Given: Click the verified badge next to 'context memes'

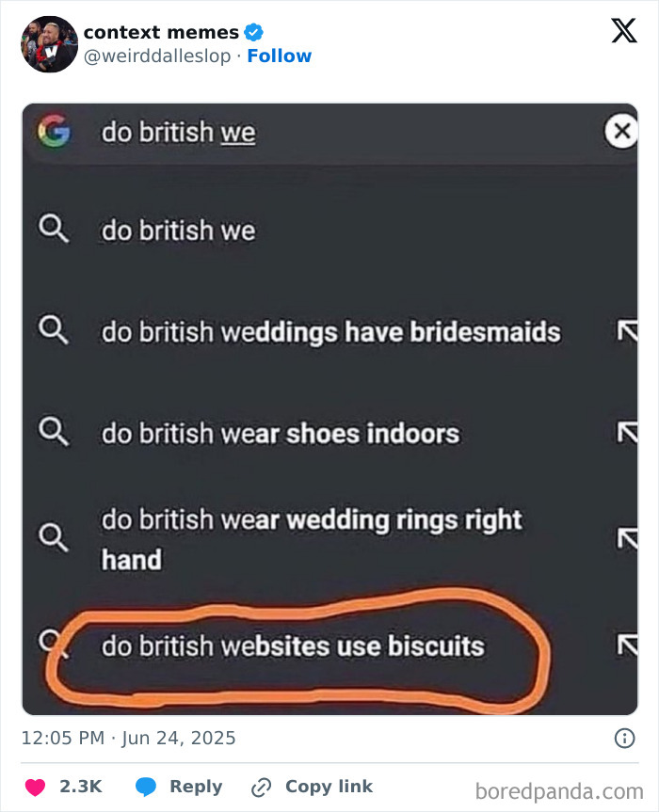Looking at the screenshot, I should tap(254, 31).
